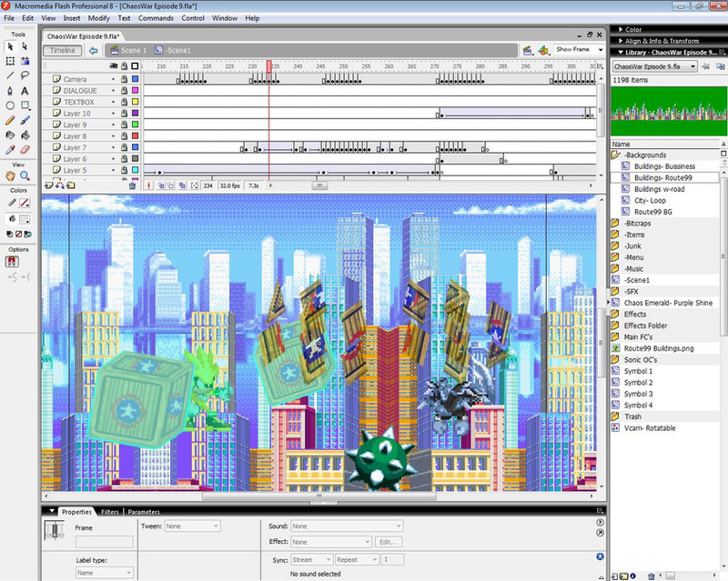
Task: Click the Insert Layer Folder icon
Action: click(71, 185)
